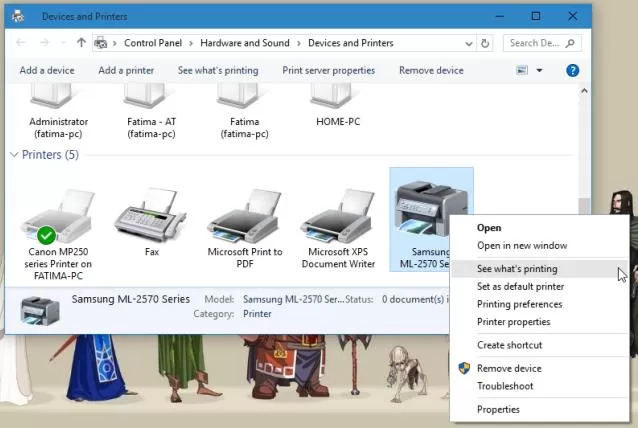Select the Administrator (fatima-pc) device icon
The image size is (638, 428).
click(x=52, y=96)
